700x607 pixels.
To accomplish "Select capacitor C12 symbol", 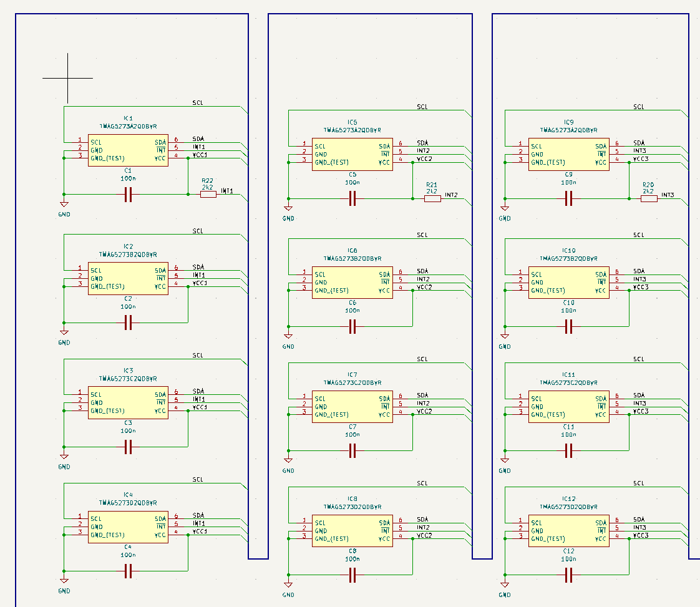I will (x=568, y=575).
